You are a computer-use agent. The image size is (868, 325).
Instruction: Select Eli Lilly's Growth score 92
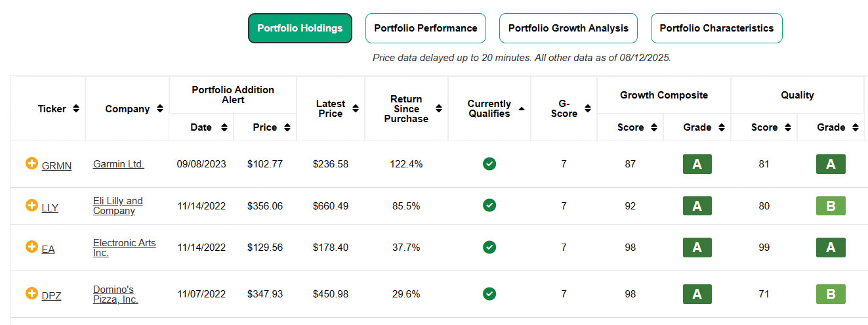pos(630,206)
